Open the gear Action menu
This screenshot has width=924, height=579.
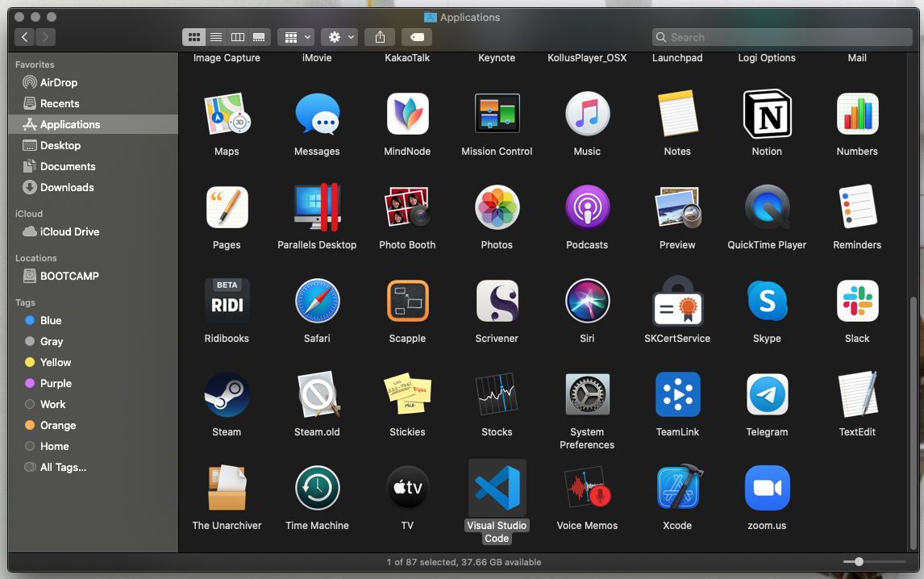tap(339, 37)
